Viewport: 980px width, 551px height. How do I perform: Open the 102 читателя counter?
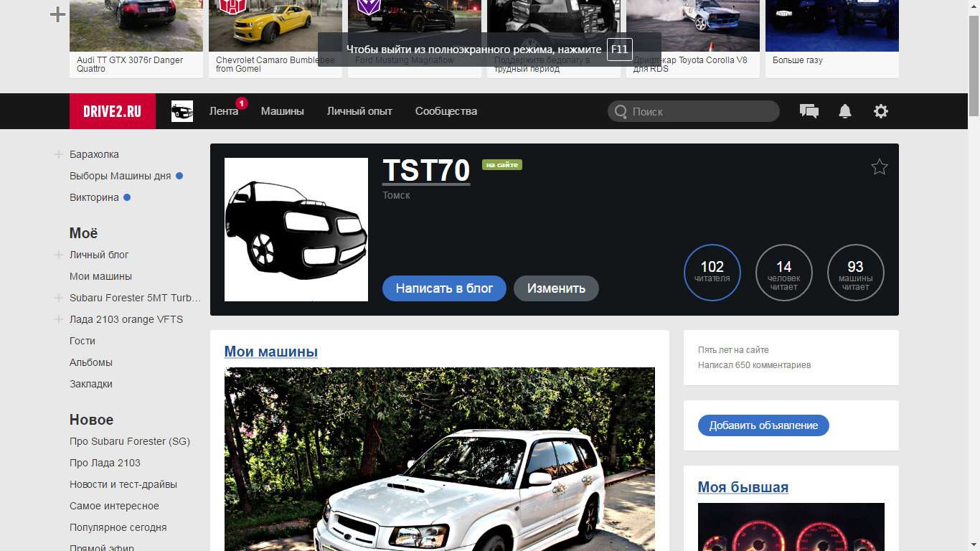pos(712,273)
